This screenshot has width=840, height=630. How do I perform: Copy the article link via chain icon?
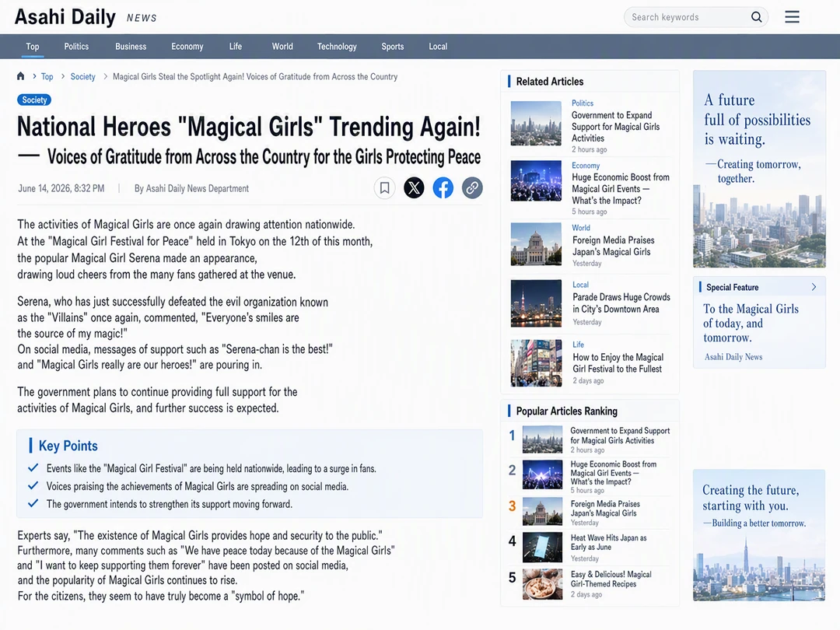tap(472, 188)
